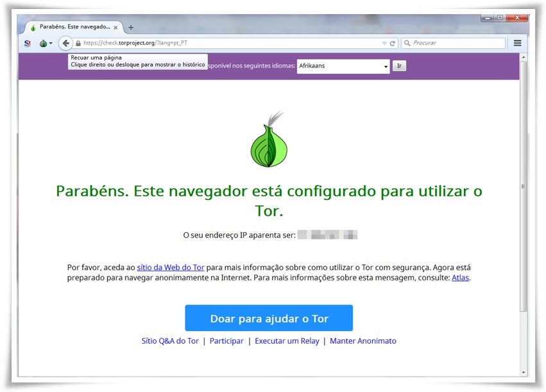Follow the Participar link
546x392 pixels.
[226, 341]
